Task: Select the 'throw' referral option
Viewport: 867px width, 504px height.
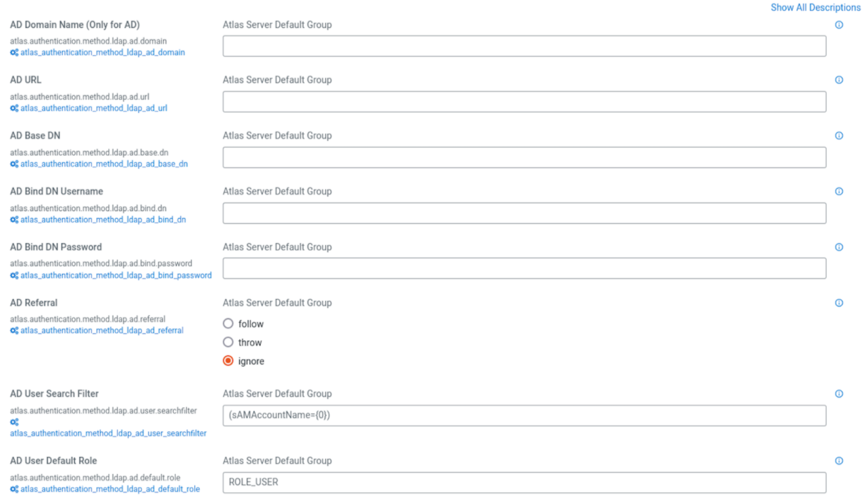Action: pyautogui.click(x=228, y=343)
